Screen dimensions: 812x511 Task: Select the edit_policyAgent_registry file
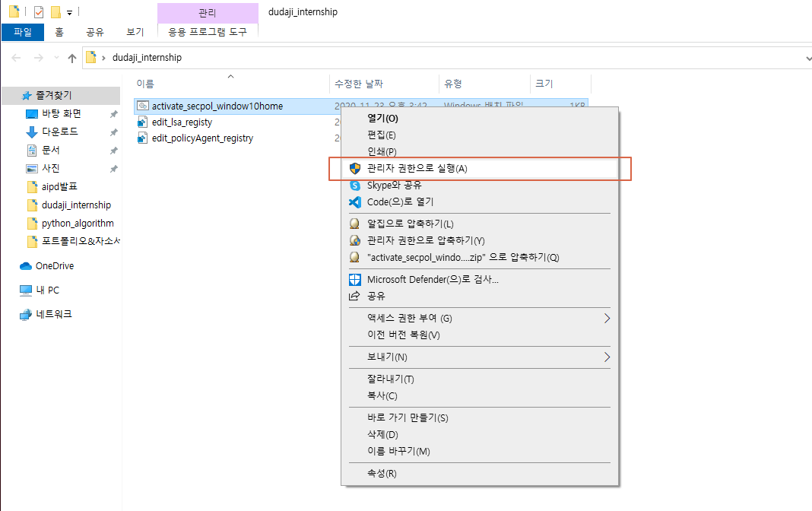[202, 138]
